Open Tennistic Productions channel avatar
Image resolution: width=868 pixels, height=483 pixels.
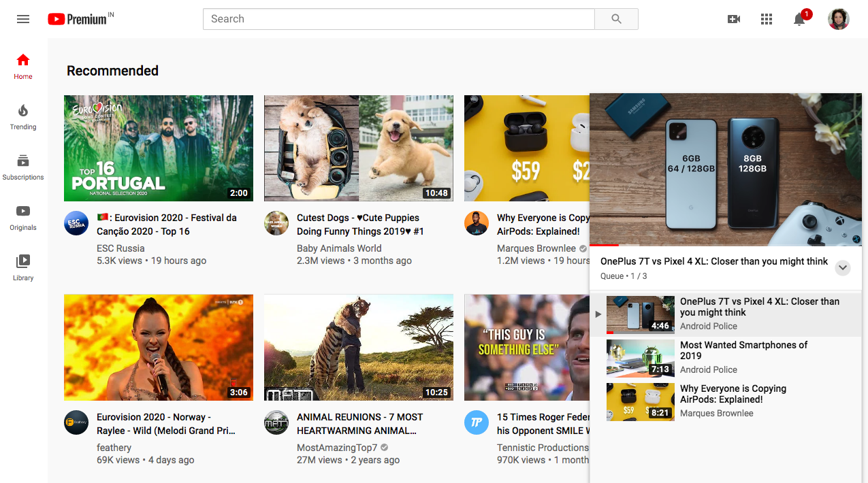477,422
